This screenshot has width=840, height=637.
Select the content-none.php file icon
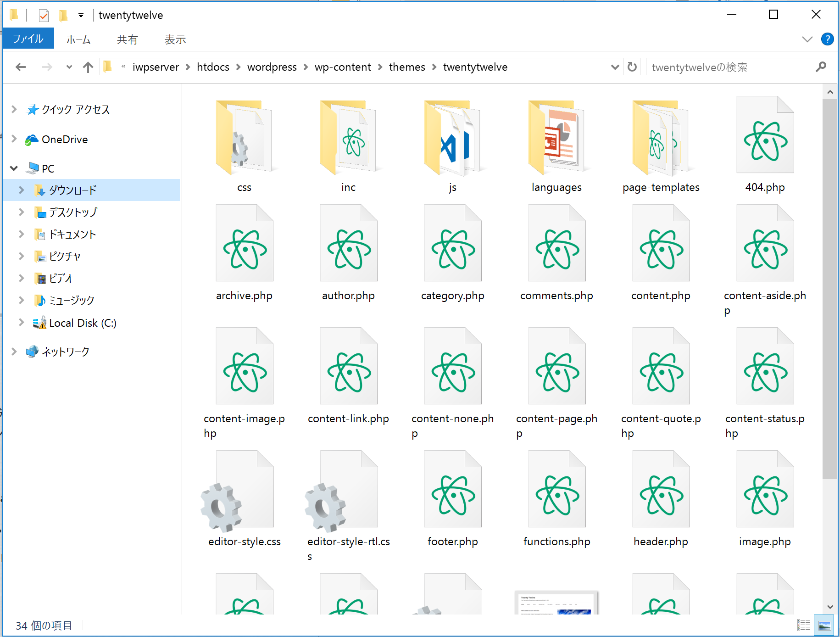[x=452, y=366]
